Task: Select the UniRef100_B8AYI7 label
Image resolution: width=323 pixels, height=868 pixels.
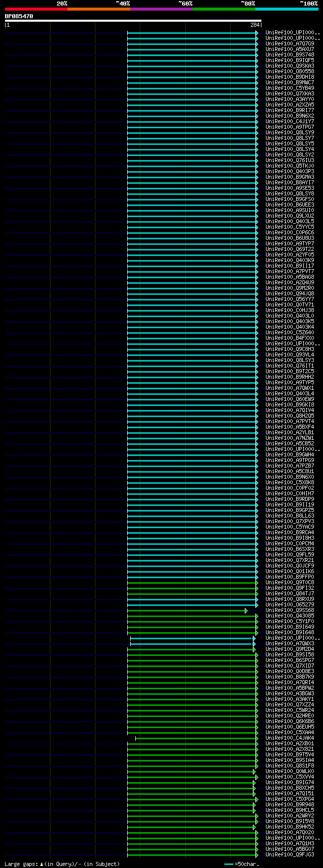Action: click(290, 183)
